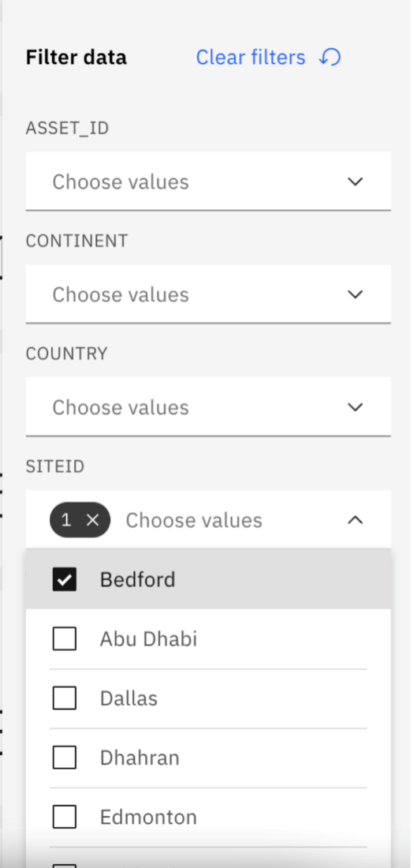
Task: Click the Clear filters link
Action: 251,57
